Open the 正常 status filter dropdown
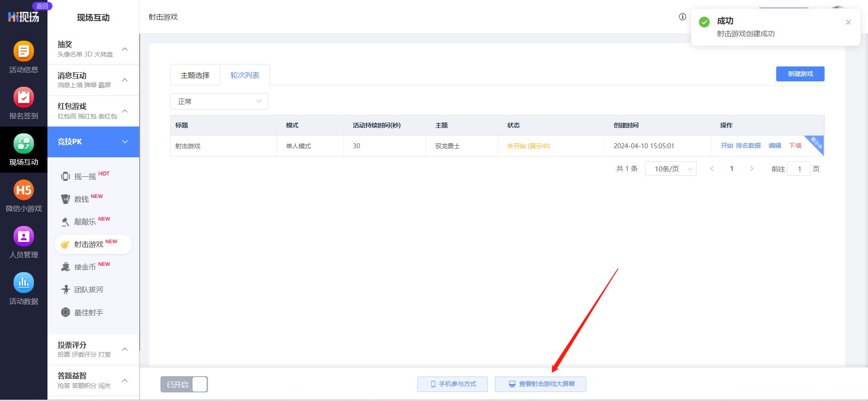This screenshot has width=868, height=401. (x=219, y=101)
